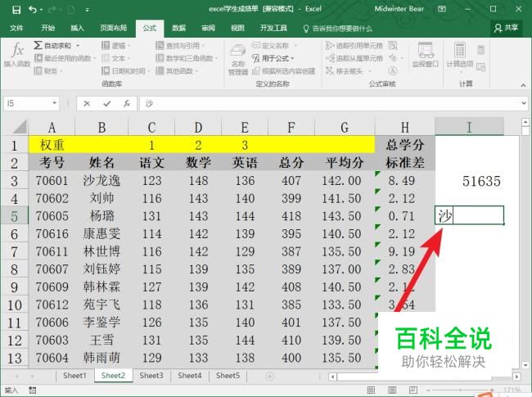Open the View (视图) tab
Viewport: 532px width, 397px height.
click(237, 28)
